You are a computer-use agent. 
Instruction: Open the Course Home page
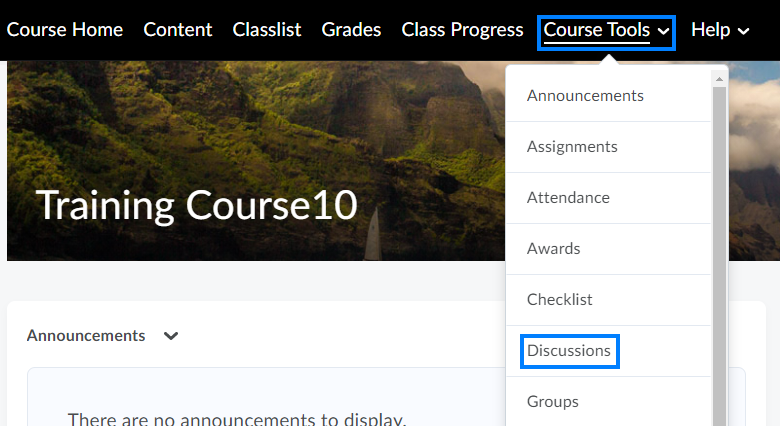(65, 30)
